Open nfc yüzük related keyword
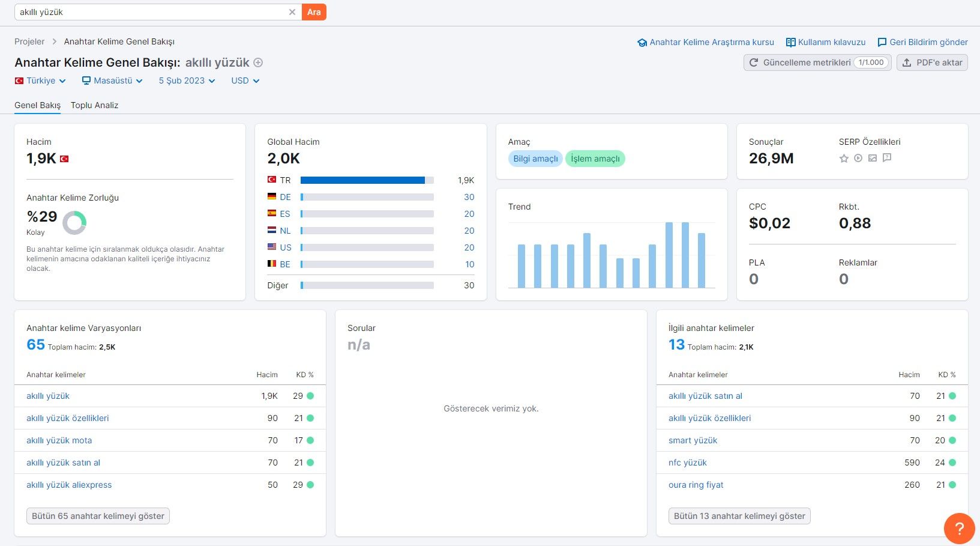The width and height of the screenshot is (980, 546). 688,463
